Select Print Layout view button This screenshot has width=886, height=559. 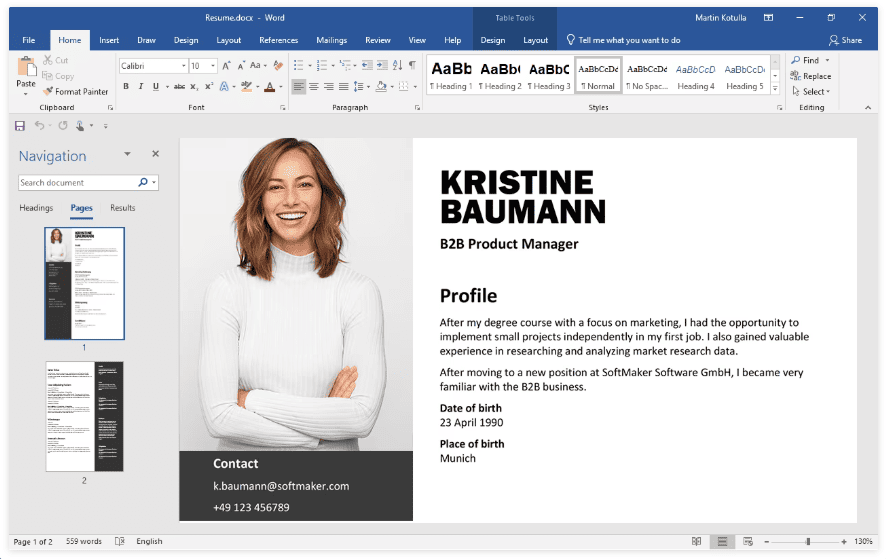coord(722,541)
